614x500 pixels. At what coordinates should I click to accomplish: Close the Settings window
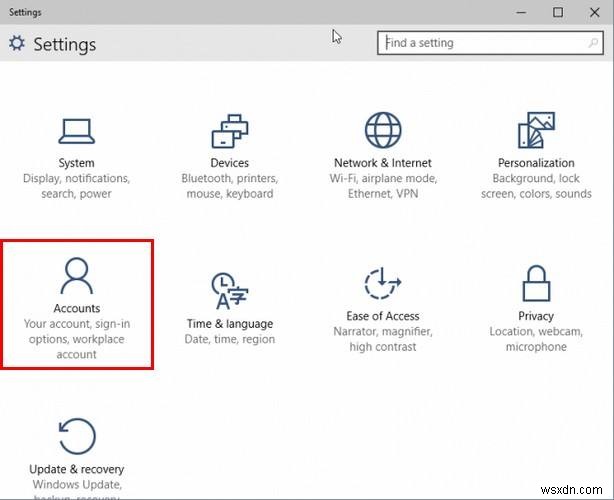[594, 12]
